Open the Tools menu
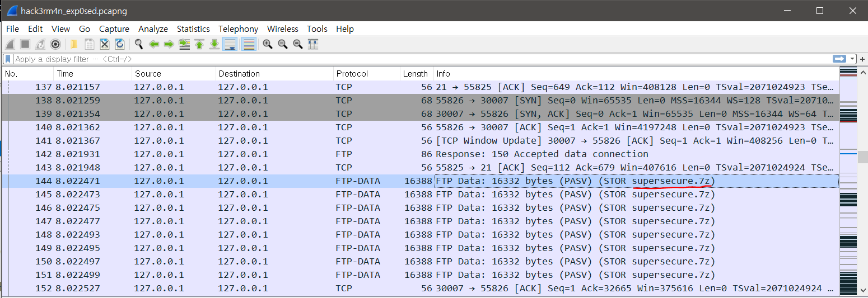This screenshot has width=868, height=298. click(x=317, y=29)
